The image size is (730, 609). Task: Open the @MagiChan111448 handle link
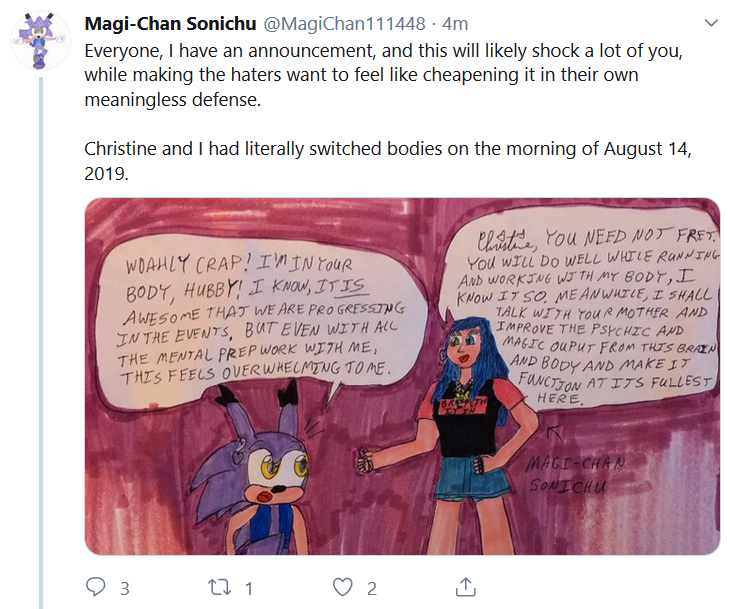click(x=345, y=23)
